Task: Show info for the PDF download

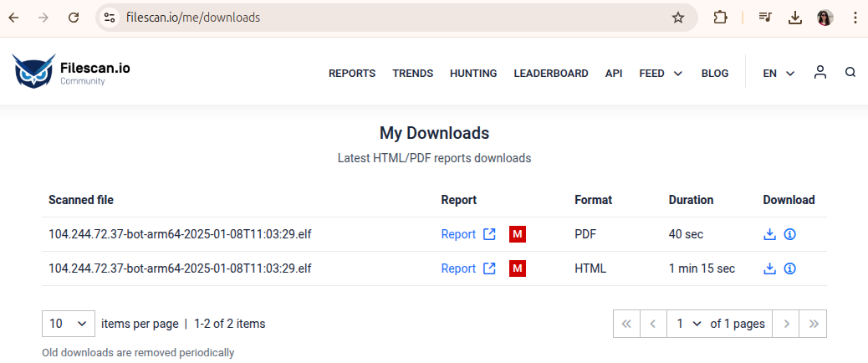Action: [790, 235]
